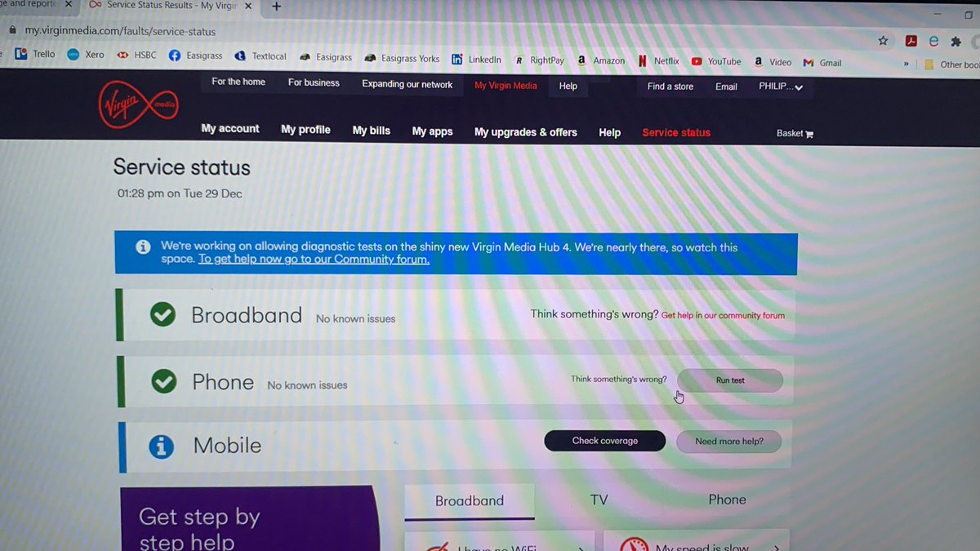Open the I have no WiFi card
The image size is (980, 551).
coord(501,541)
